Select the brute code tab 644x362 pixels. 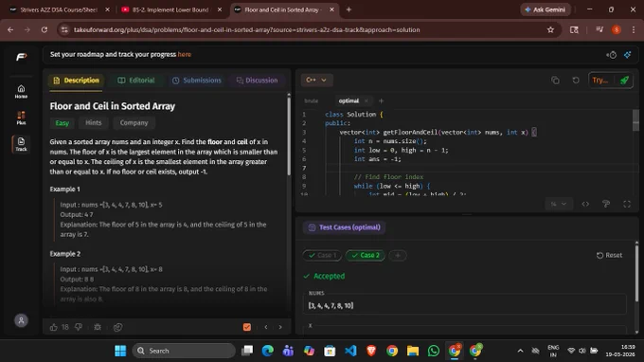pos(312,100)
